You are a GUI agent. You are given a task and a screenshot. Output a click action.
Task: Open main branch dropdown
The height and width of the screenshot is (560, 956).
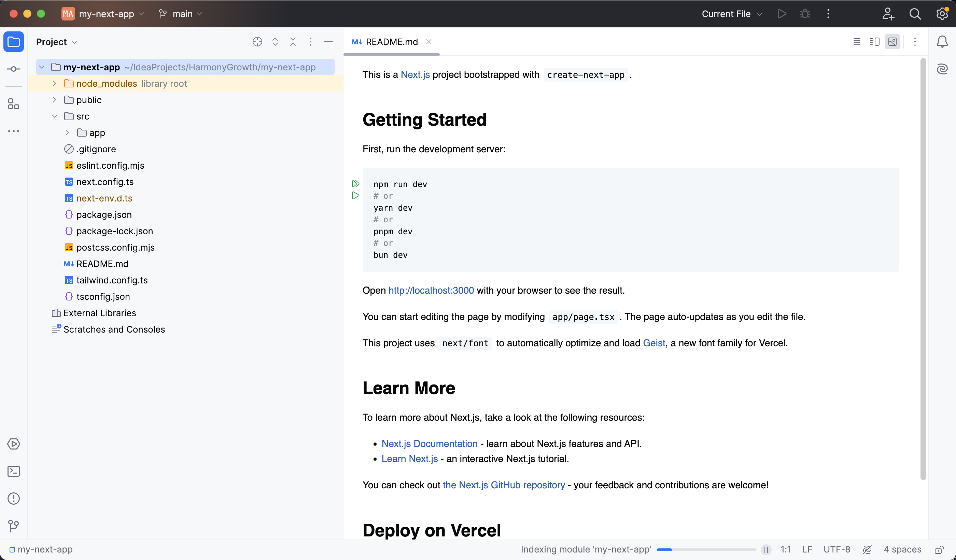point(181,14)
